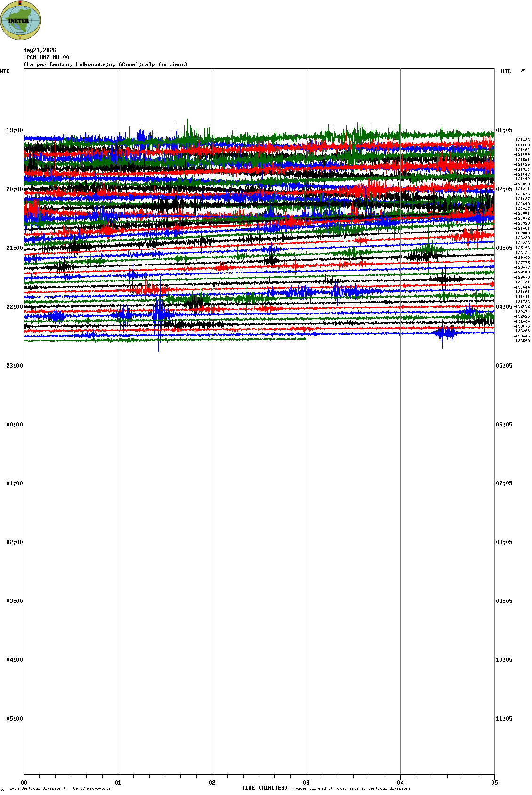The height and width of the screenshot is (795, 532).
Task: Click the Each Vertical Division scale note
Action: pos(60,788)
